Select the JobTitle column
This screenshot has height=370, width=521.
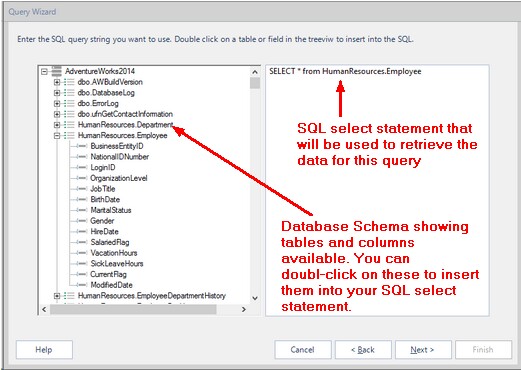[x=103, y=189]
